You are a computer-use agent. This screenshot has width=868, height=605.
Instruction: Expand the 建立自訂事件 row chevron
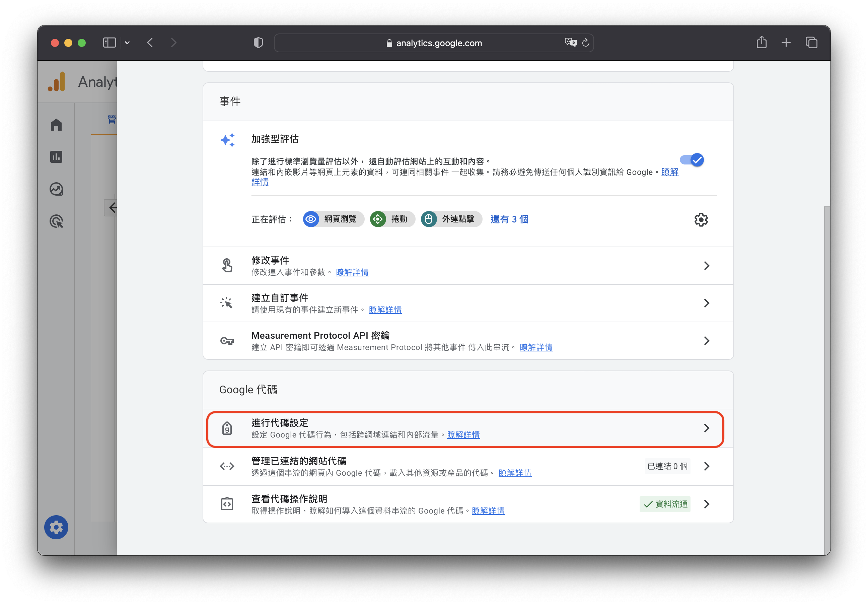tap(706, 303)
